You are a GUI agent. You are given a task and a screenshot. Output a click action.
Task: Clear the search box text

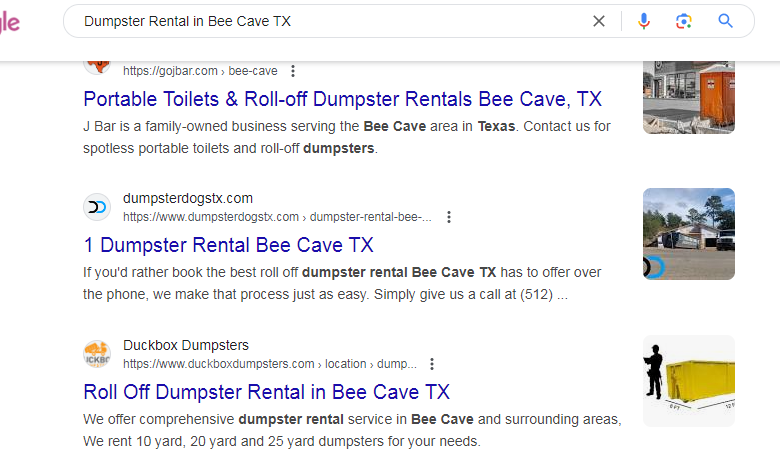599,21
